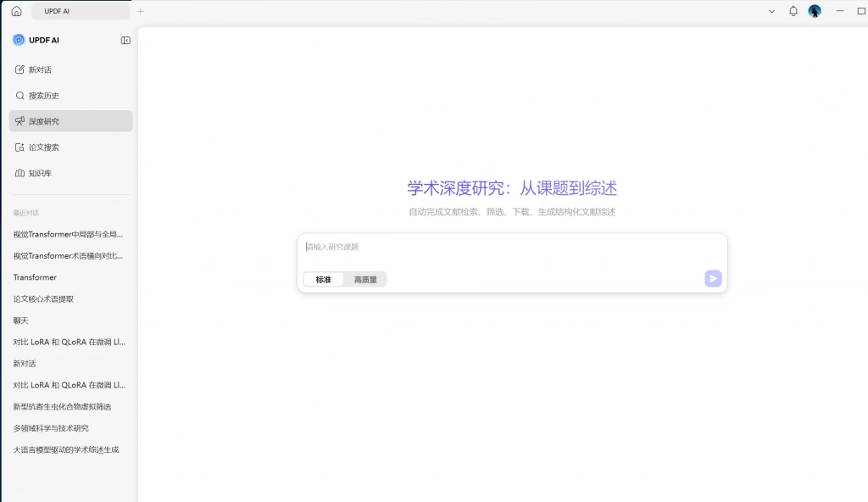Select 标准 standard mode

324,279
